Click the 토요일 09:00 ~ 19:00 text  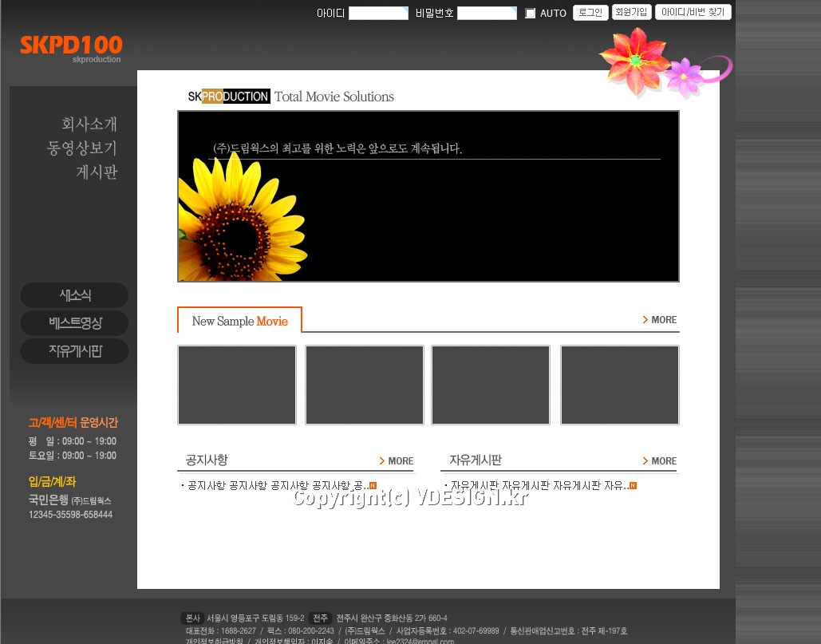[73, 456]
